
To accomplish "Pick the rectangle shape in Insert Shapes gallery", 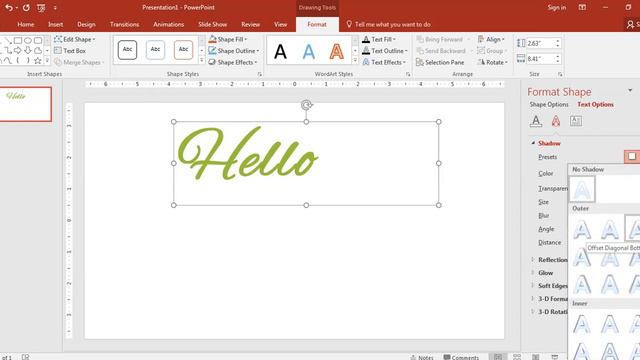I will [x=18, y=40].
